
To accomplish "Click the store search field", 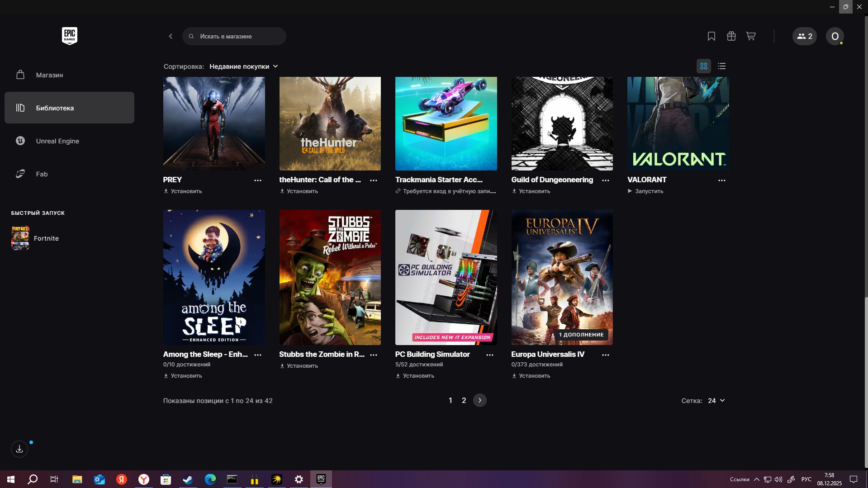I will 234,36.
